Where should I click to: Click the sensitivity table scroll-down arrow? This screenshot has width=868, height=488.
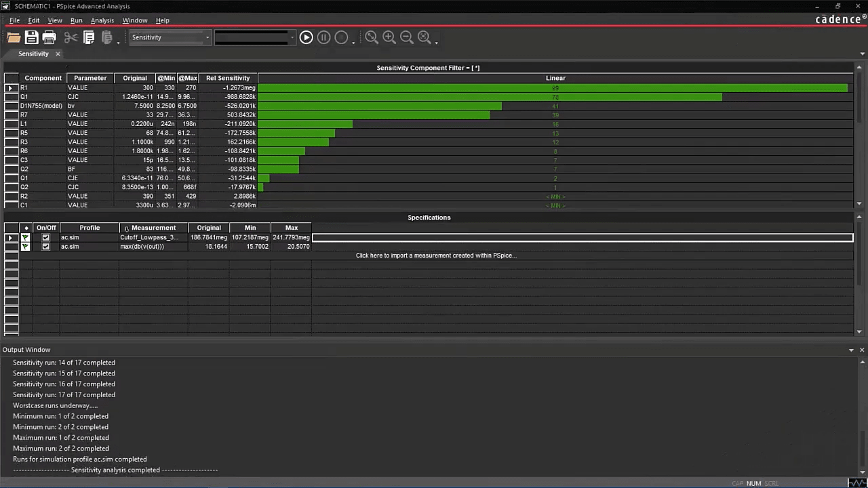click(859, 203)
